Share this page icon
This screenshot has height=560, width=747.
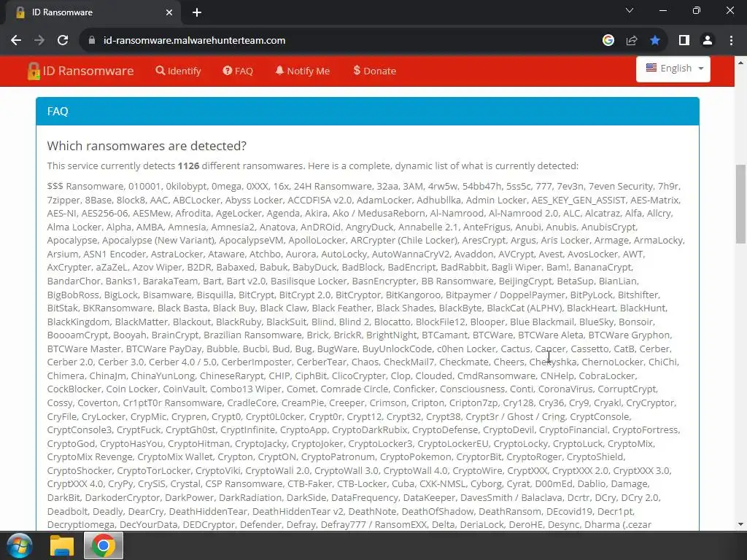[x=632, y=41]
